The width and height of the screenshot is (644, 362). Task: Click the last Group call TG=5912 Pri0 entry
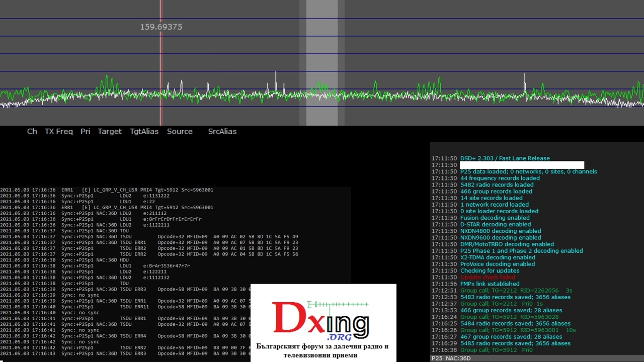click(x=496, y=350)
